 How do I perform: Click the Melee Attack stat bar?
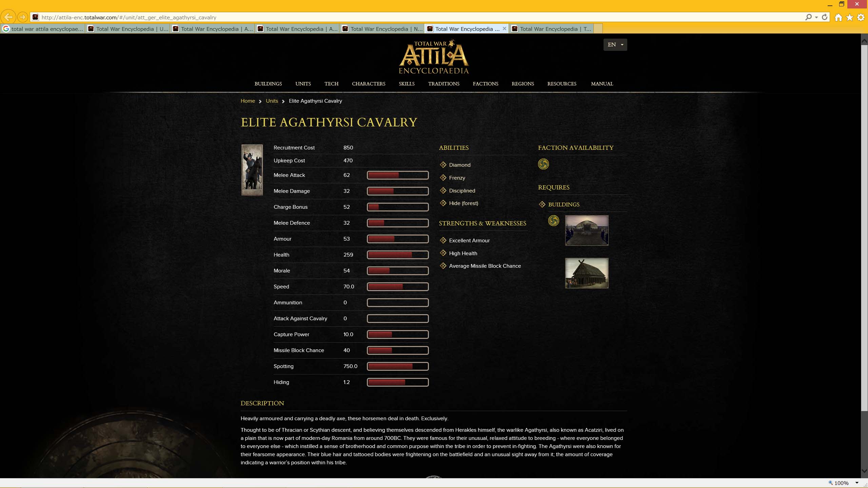click(x=397, y=175)
